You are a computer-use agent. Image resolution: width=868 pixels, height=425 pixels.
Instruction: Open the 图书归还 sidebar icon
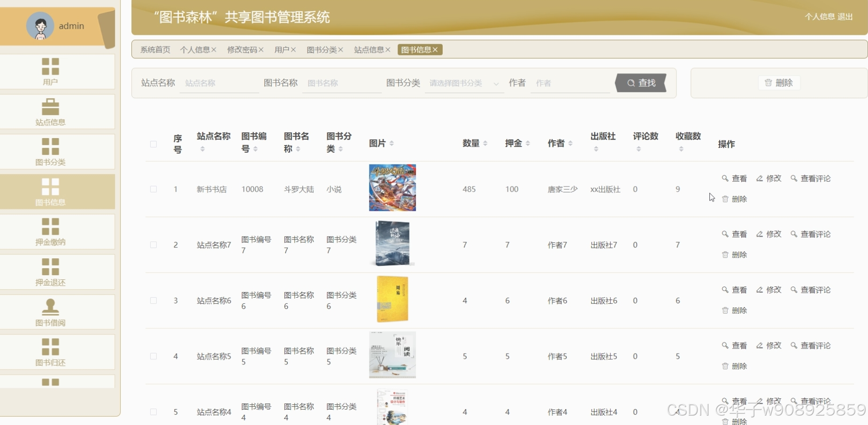click(50, 347)
